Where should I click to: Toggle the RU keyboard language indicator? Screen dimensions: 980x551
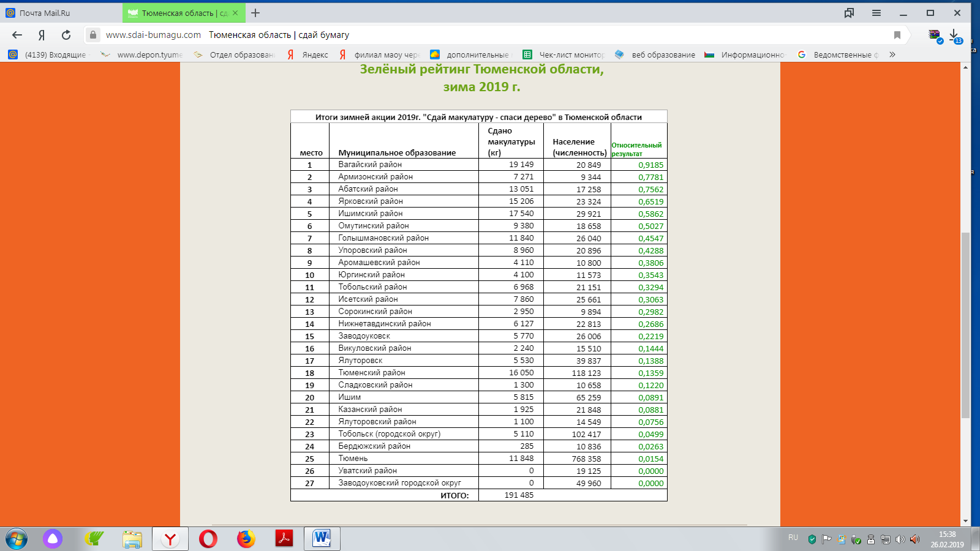pyautogui.click(x=793, y=538)
